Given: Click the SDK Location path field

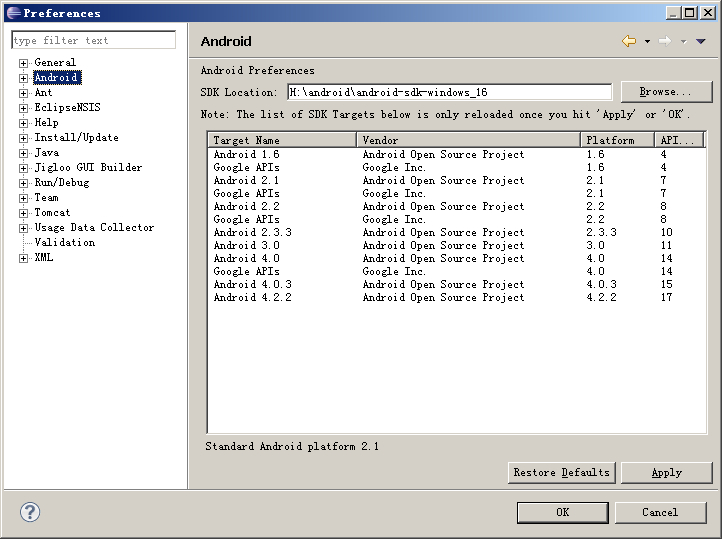Looking at the screenshot, I should coord(449,92).
